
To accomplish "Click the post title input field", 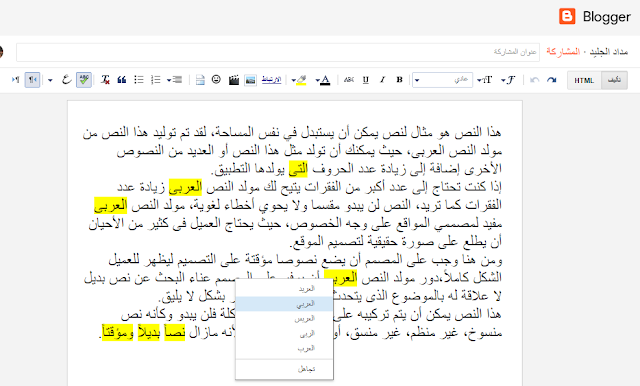I will coord(278,52).
